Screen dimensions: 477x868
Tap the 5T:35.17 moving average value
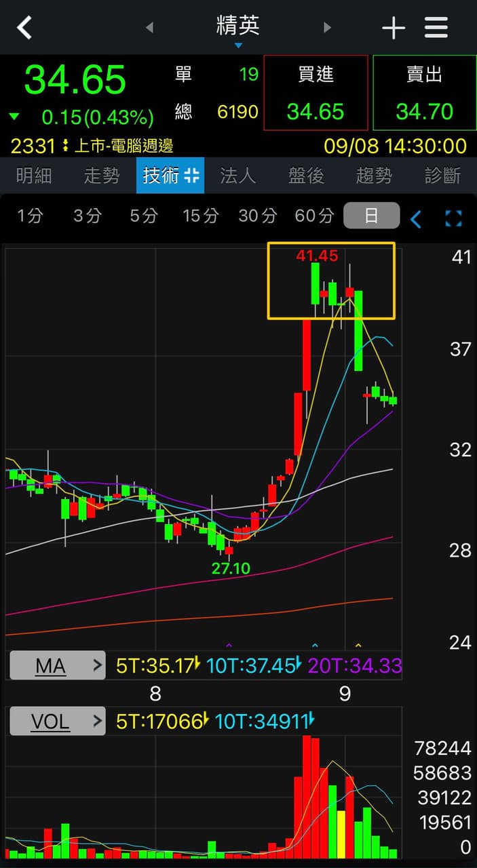point(155,666)
